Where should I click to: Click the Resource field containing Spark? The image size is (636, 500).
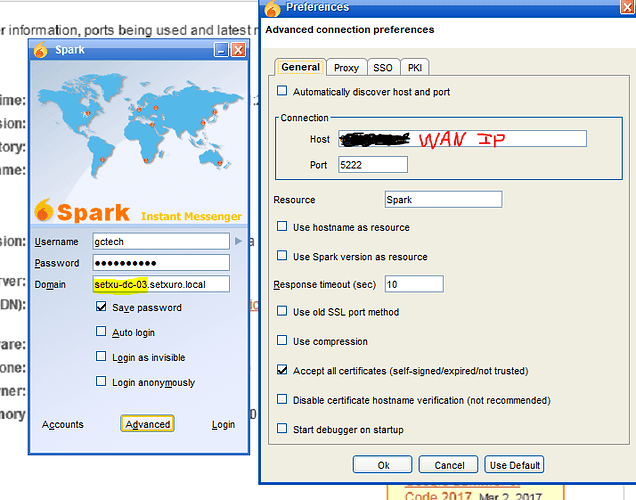443,200
